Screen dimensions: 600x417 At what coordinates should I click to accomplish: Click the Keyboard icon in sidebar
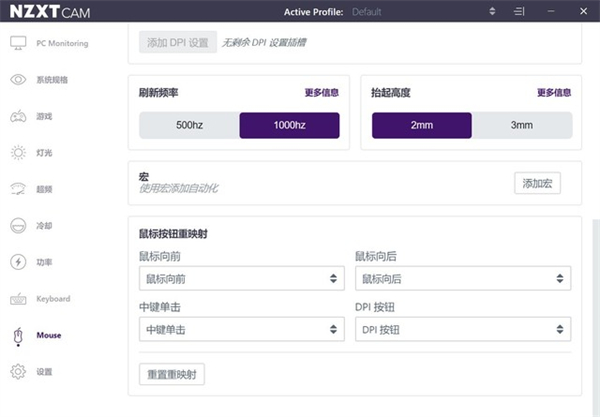[18, 299]
